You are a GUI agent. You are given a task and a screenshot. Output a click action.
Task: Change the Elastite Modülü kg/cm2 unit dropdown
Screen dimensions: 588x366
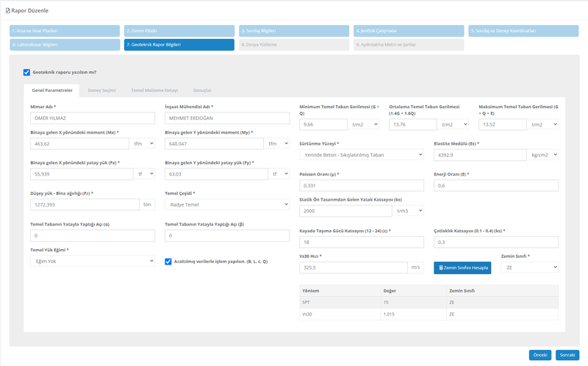pos(542,155)
